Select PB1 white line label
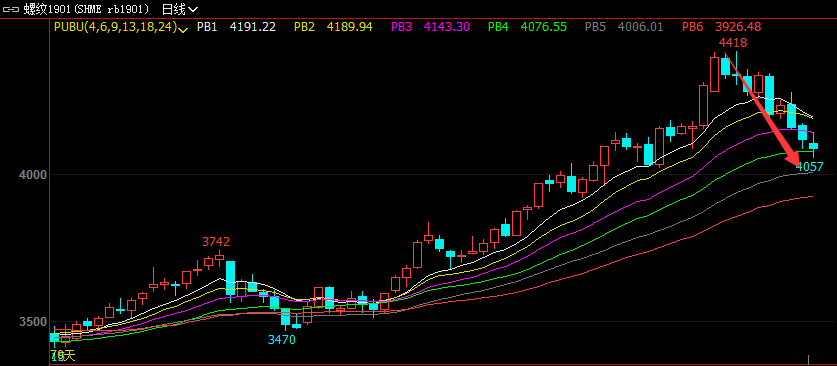This screenshot has height=366, width=837. 207,27
